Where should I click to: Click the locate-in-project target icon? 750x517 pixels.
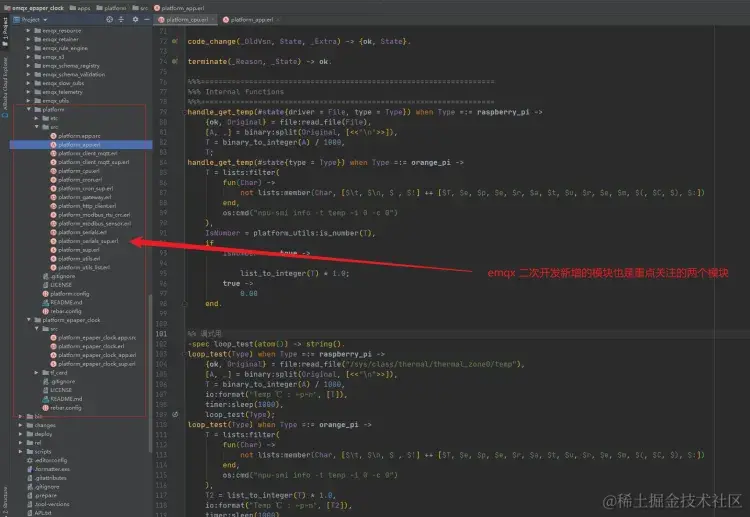110,20
